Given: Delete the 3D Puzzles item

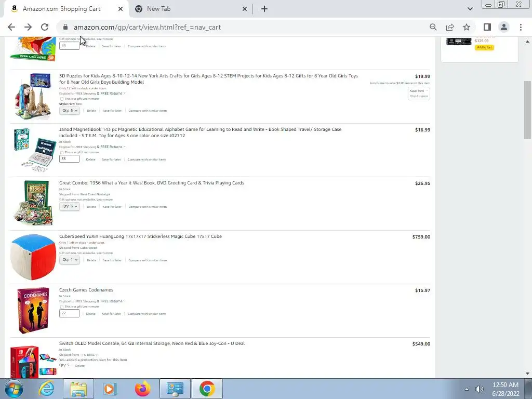Looking at the screenshot, I should pyautogui.click(x=91, y=111).
